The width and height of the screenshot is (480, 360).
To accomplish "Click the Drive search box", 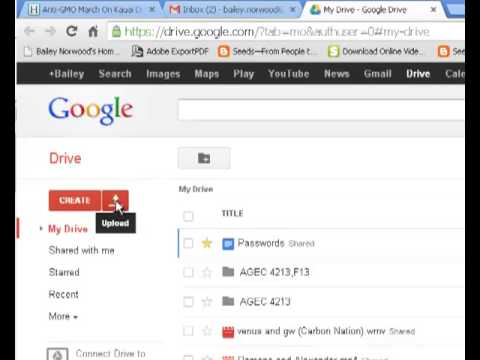I will click(321, 110).
